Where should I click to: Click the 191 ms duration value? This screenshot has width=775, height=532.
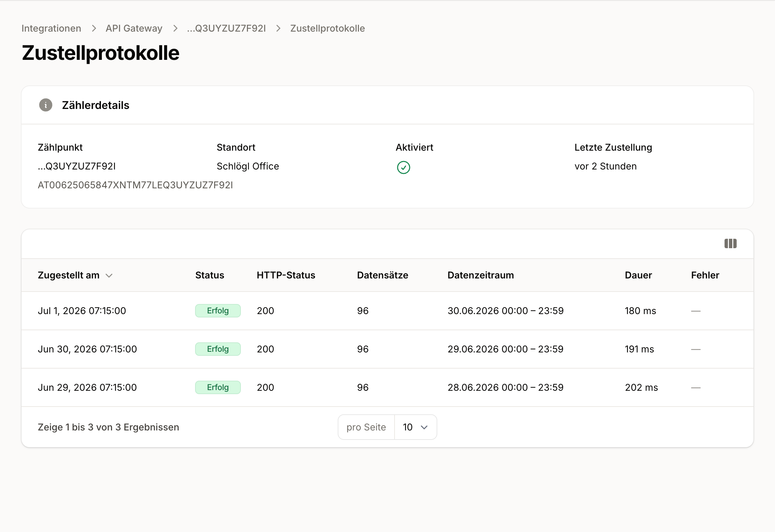tap(639, 349)
